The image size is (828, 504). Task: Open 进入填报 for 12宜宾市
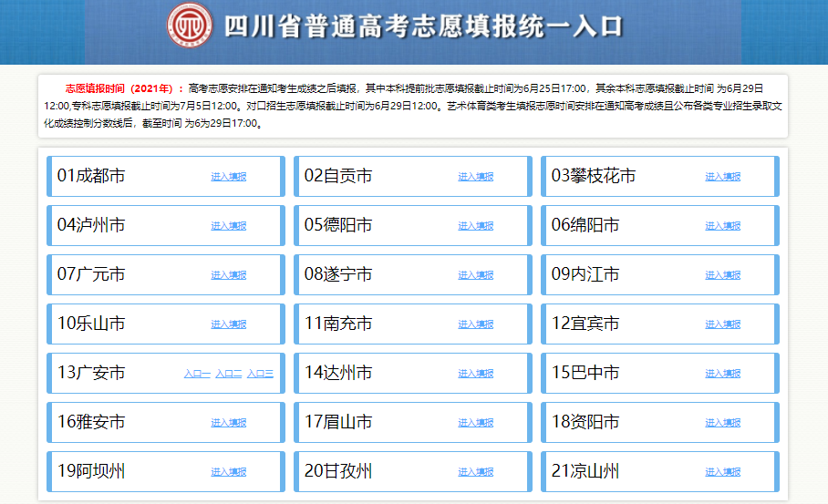pyautogui.click(x=723, y=324)
